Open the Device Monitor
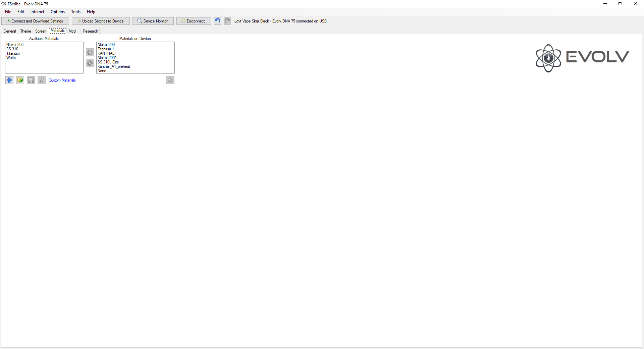 pos(153,21)
